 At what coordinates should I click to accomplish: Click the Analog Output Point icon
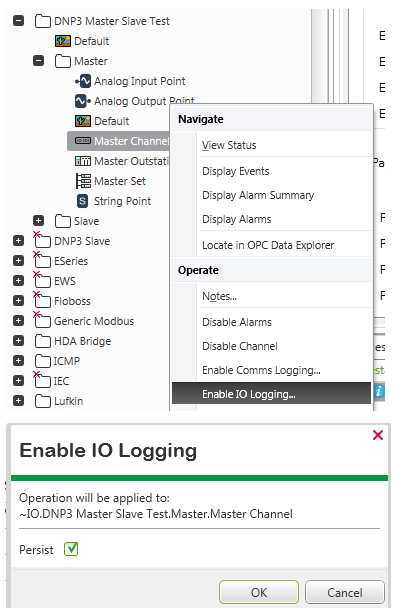pos(83,101)
